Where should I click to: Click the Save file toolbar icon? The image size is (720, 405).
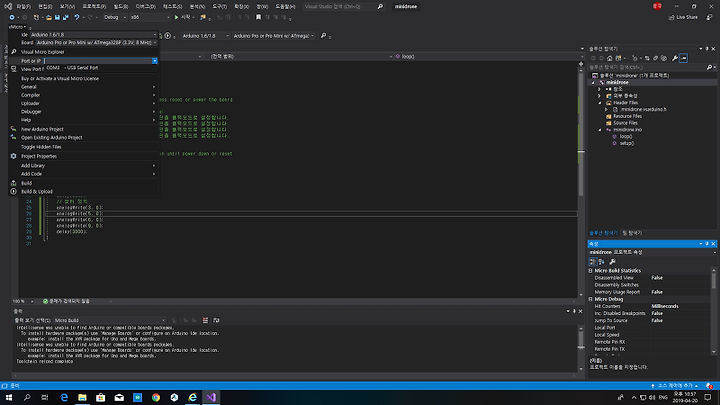57,17
